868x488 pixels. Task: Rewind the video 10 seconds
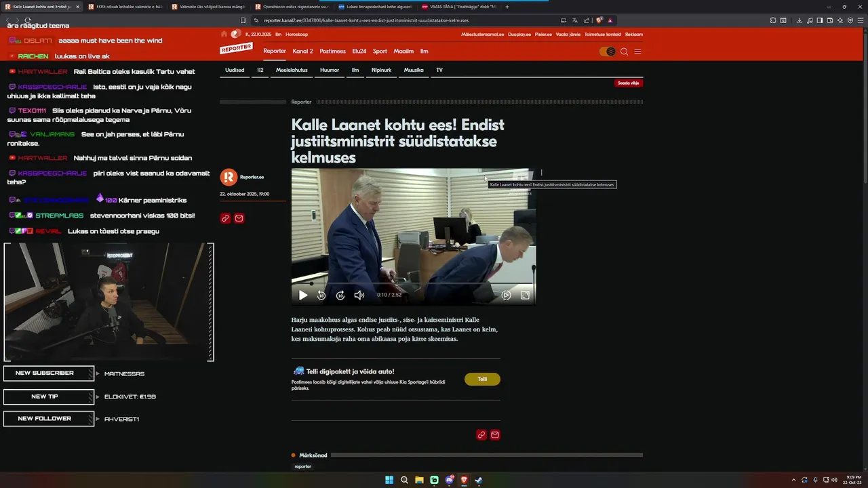321,295
